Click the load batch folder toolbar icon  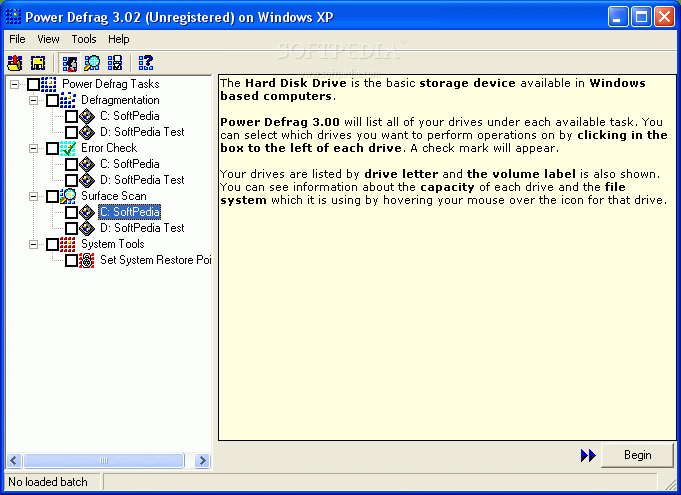point(15,63)
